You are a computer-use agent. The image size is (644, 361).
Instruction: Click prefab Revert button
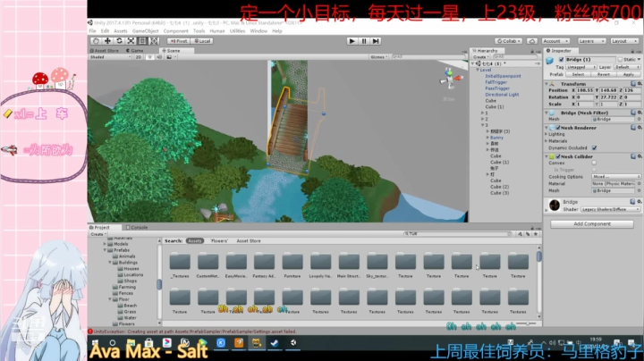point(604,74)
